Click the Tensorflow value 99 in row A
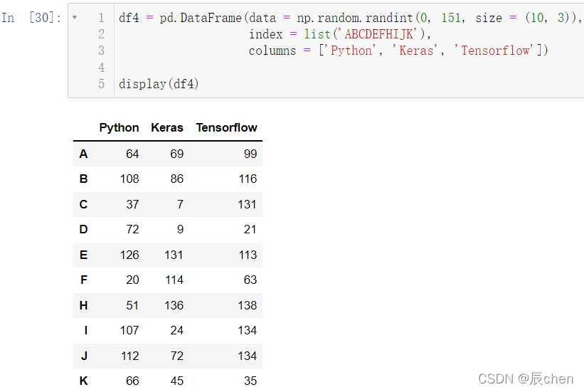Image resolution: width=584 pixels, height=392 pixels. (x=250, y=154)
